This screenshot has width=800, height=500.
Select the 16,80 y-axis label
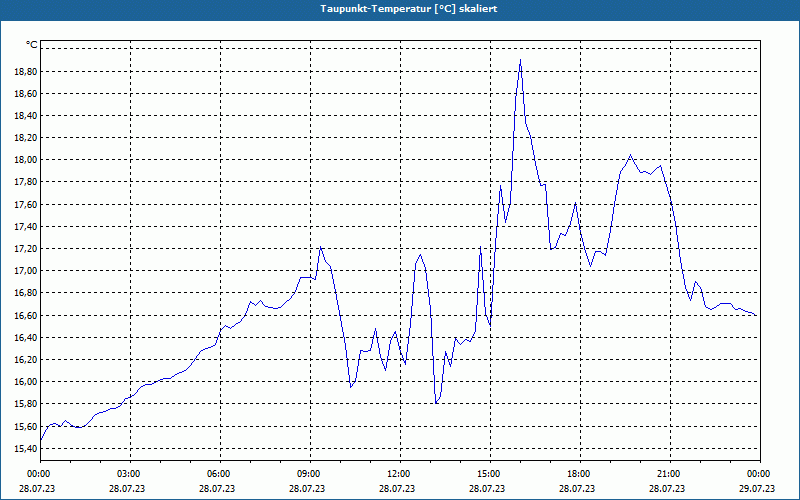pyautogui.click(x=27, y=293)
